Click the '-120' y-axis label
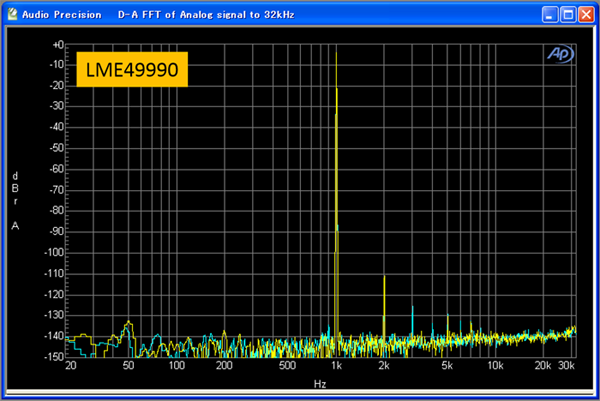600x401 pixels. (x=54, y=294)
